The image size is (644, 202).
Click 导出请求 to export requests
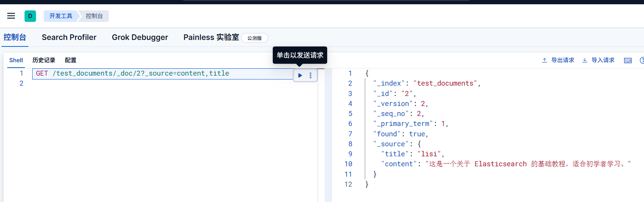[x=558, y=60]
